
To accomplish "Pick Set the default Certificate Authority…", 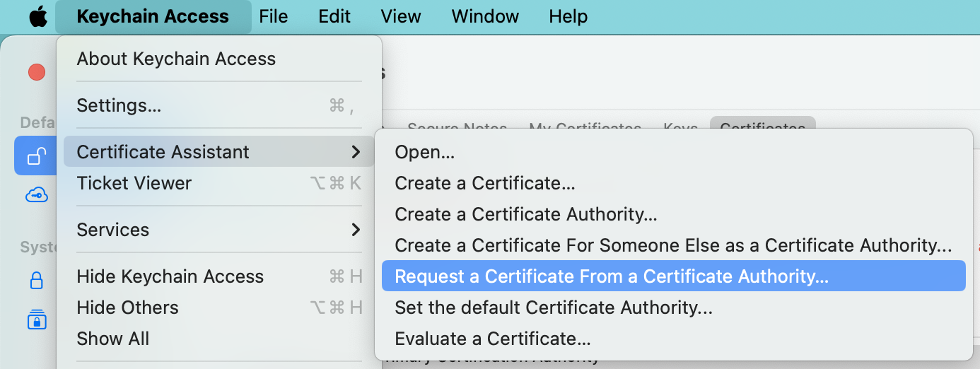I will [553, 307].
